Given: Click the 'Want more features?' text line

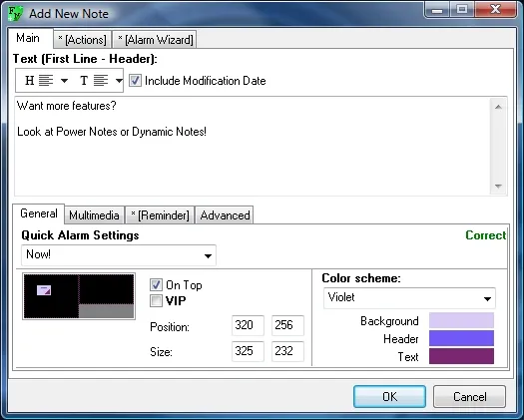Looking at the screenshot, I should (67, 106).
